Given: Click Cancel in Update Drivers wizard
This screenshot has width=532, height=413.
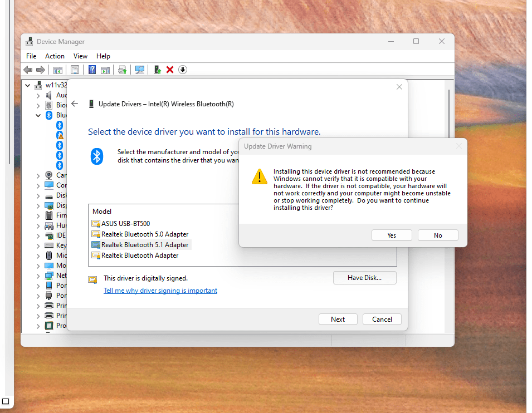Looking at the screenshot, I should click(382, 319).
